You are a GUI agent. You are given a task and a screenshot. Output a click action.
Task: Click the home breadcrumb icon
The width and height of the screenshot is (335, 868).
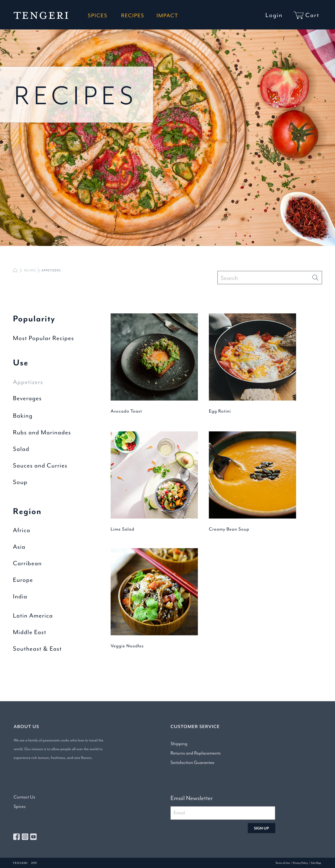[x=15, y=270]
